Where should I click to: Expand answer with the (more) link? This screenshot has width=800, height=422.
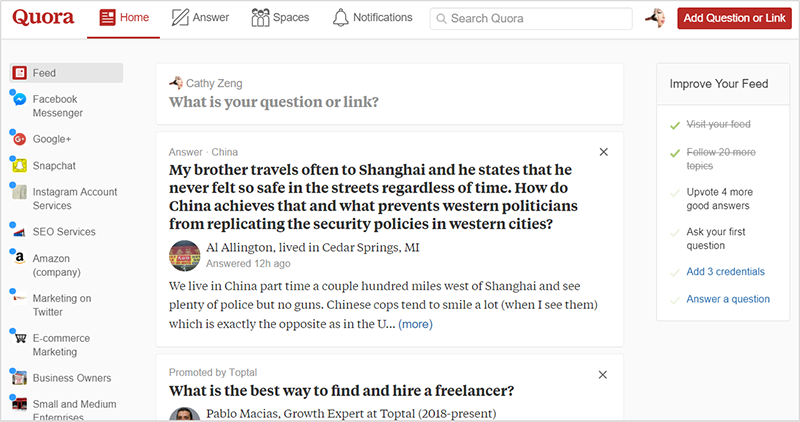[x=415, y=324]
